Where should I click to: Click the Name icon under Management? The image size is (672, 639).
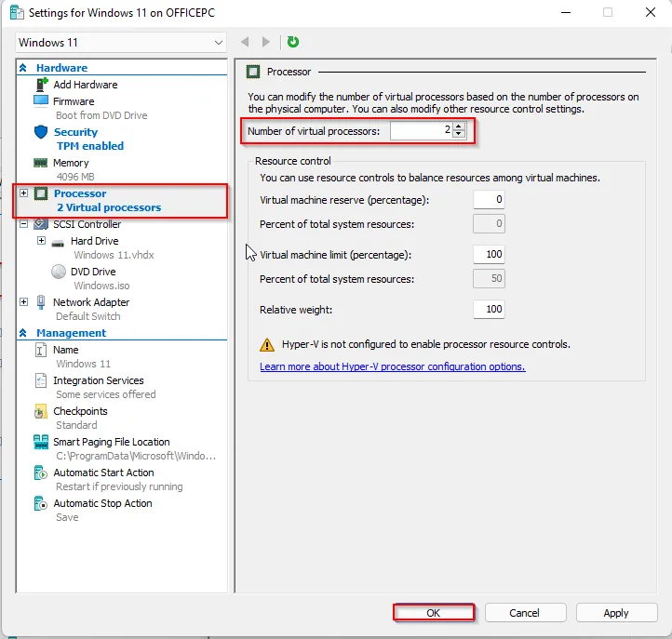point(40,350)
